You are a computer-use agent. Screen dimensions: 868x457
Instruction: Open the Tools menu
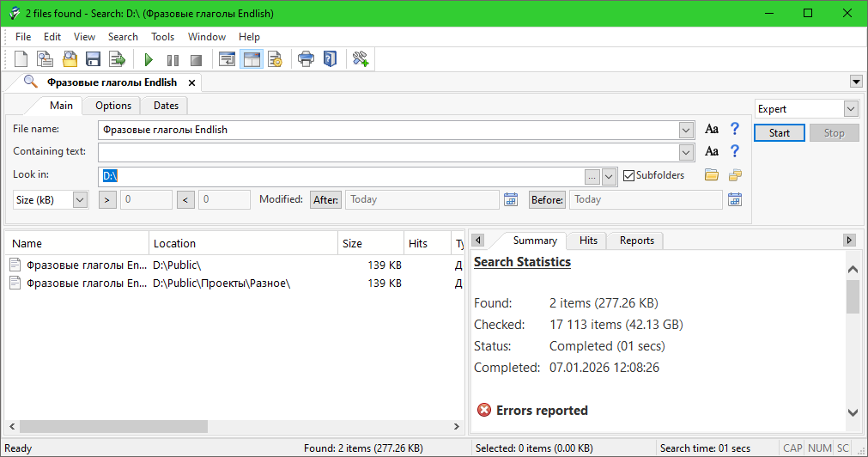(x=162, y=37)
